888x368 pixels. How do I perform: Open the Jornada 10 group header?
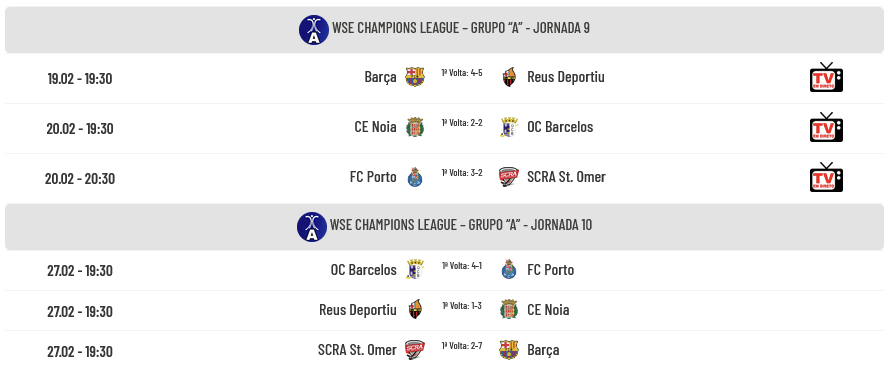[444, 227]
